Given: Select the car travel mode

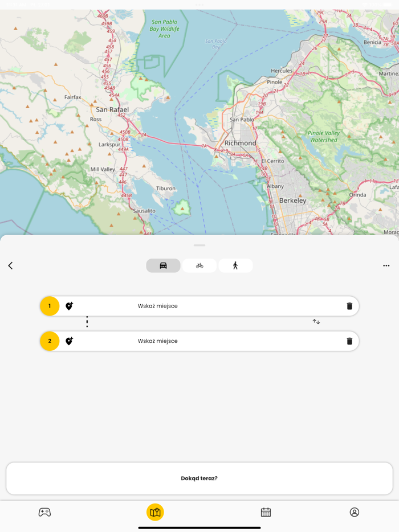Looking at the screenshot, I should point(163,265).
